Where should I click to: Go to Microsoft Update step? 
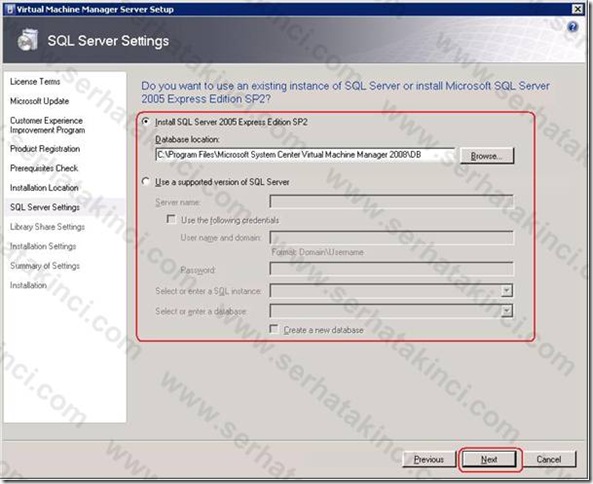[39, 101]
